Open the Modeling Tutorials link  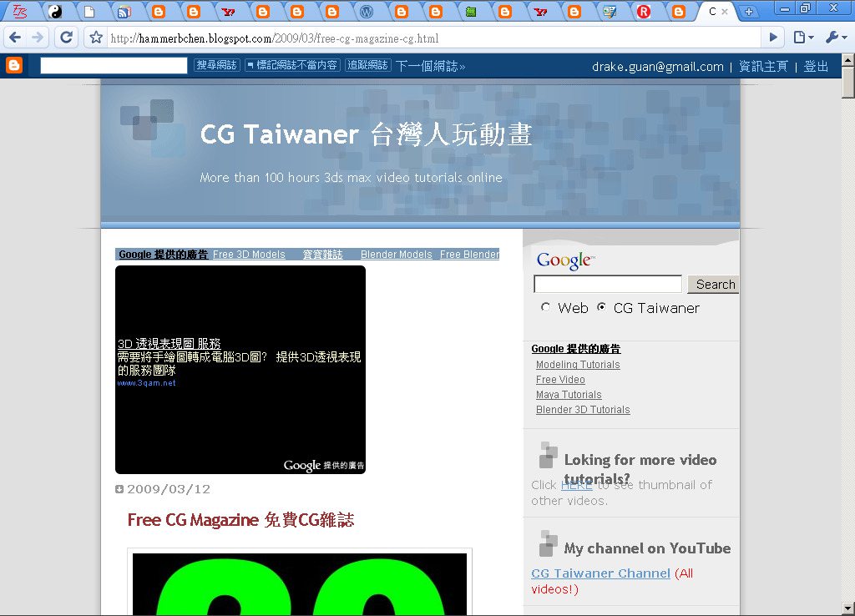578,364
